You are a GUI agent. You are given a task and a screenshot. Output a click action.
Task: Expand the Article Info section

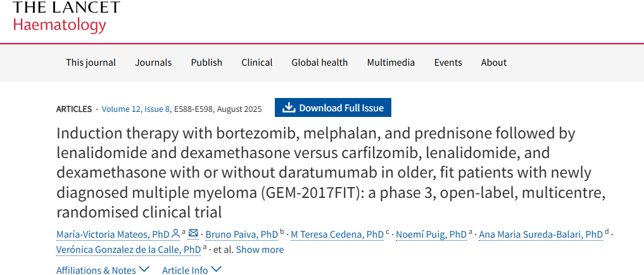pos(192,270)
